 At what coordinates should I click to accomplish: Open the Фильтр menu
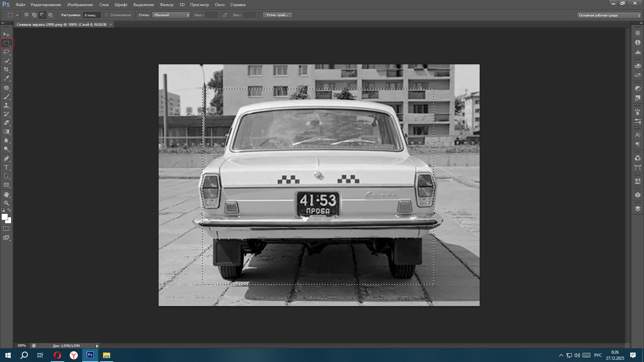point(166,5)
